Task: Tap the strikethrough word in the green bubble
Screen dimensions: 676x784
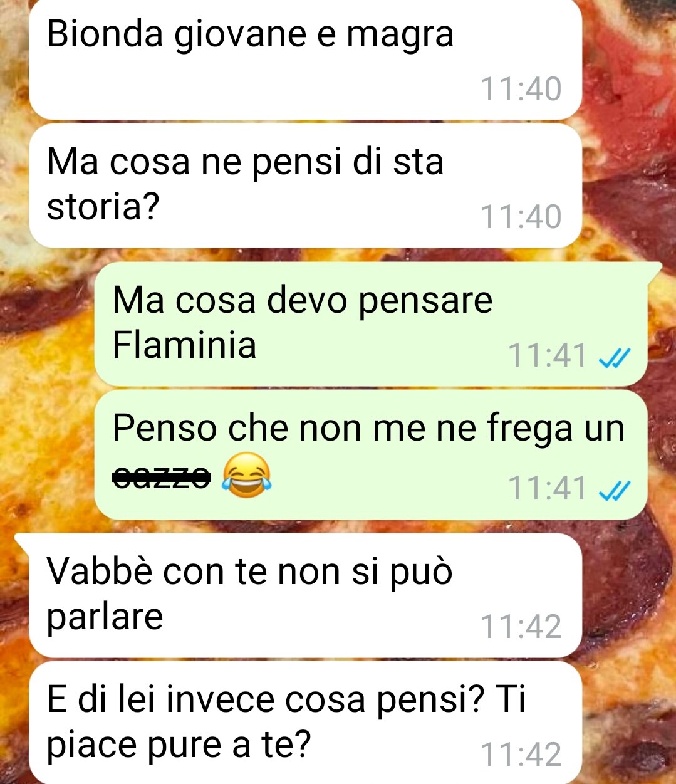Action: coord(161,477)
